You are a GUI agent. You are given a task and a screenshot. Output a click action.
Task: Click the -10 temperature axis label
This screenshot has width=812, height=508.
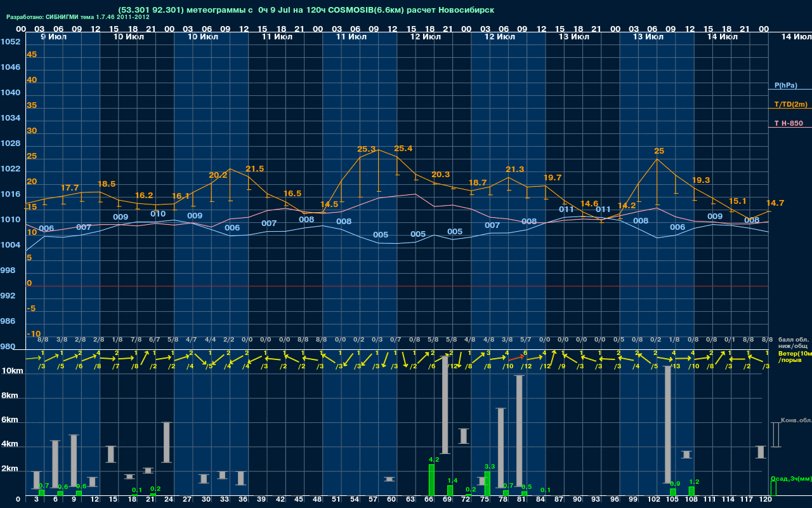click(34, 334)
